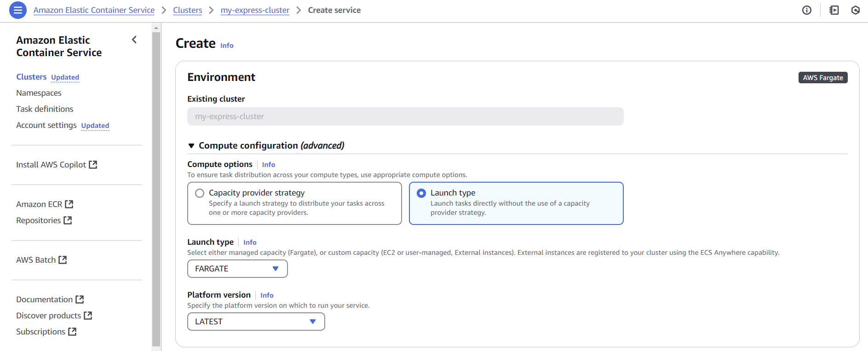
Task: Click the hexagon settings icon in header
Action: 856,10
